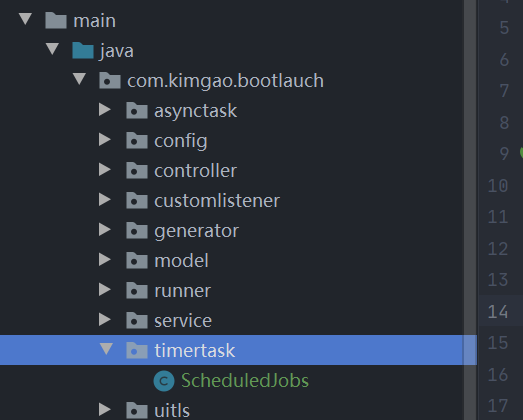Click the java source root folder icon

[x=83, y=50]
